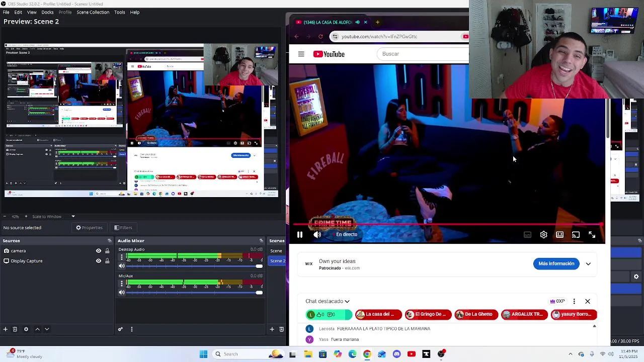The image size is (644, 362).
Task: Click the Properties button
Action: point(89,228)
